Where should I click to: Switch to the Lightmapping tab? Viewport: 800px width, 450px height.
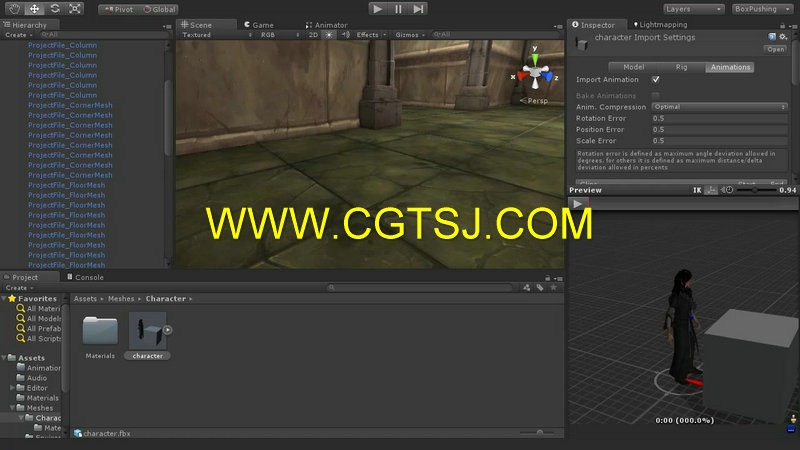pos(660,24)
